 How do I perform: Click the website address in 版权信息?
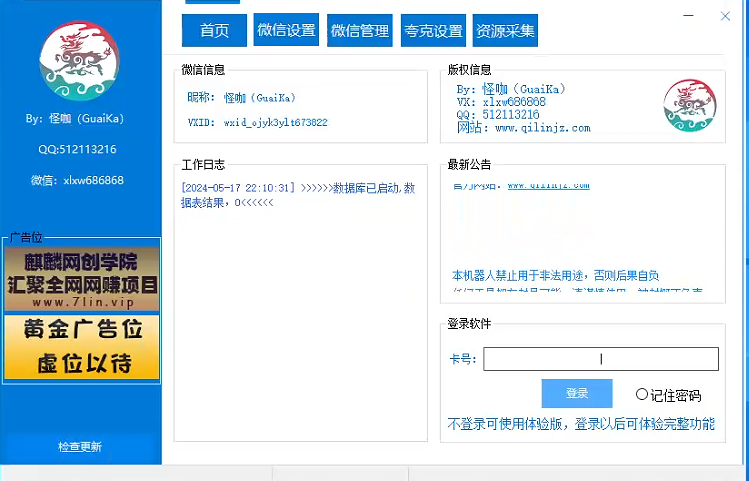coord(542,128)
